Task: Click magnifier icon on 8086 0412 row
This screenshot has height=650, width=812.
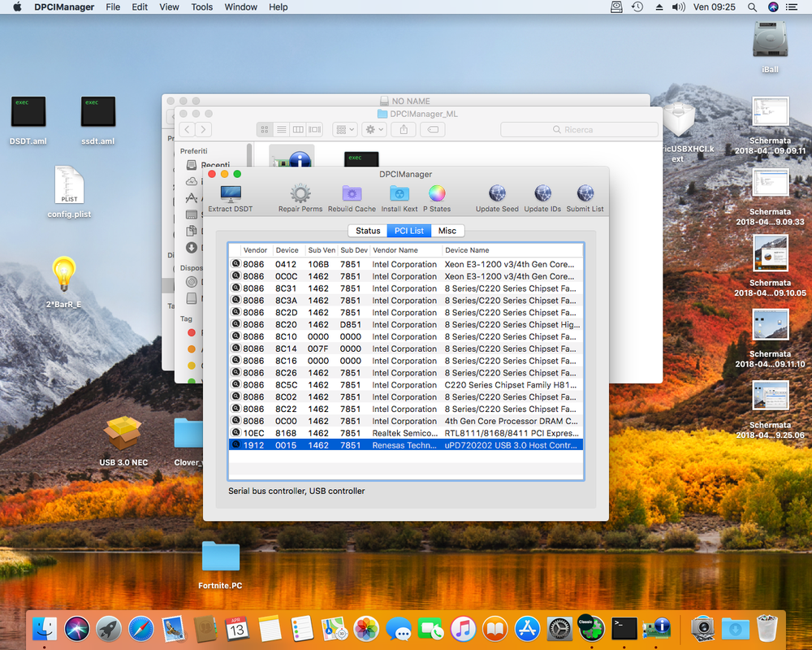Action: (235, 263)
